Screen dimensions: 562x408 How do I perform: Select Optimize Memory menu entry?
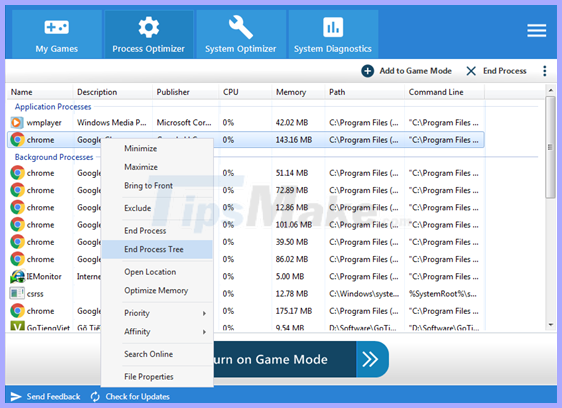(x=156, y=291)
